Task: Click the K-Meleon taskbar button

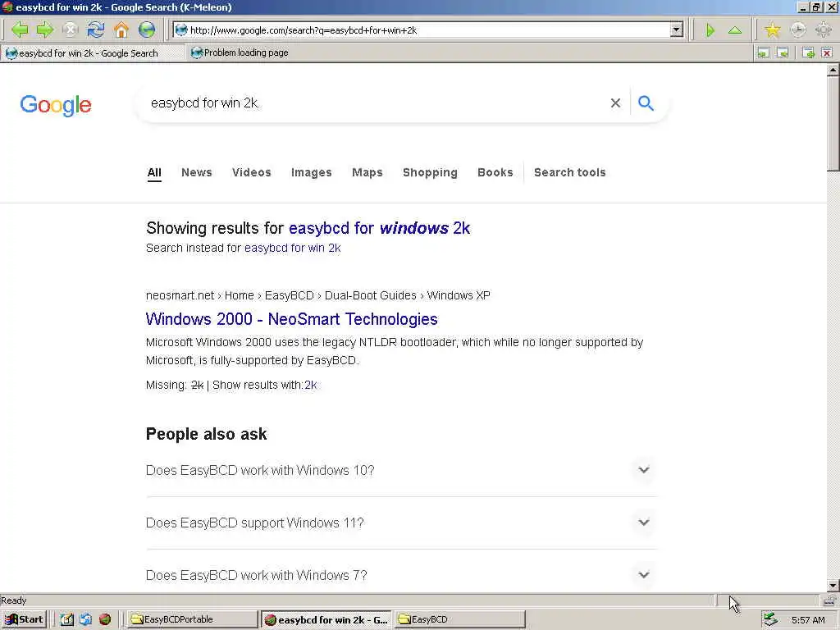Action: coord(326,620)
